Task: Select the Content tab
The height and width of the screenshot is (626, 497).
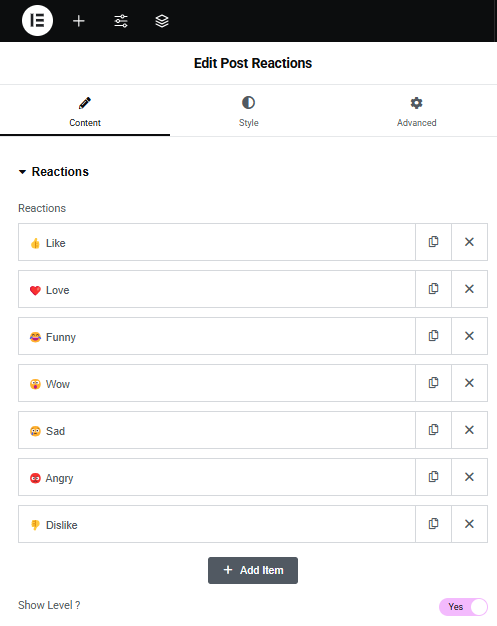Action: point(85,112)
